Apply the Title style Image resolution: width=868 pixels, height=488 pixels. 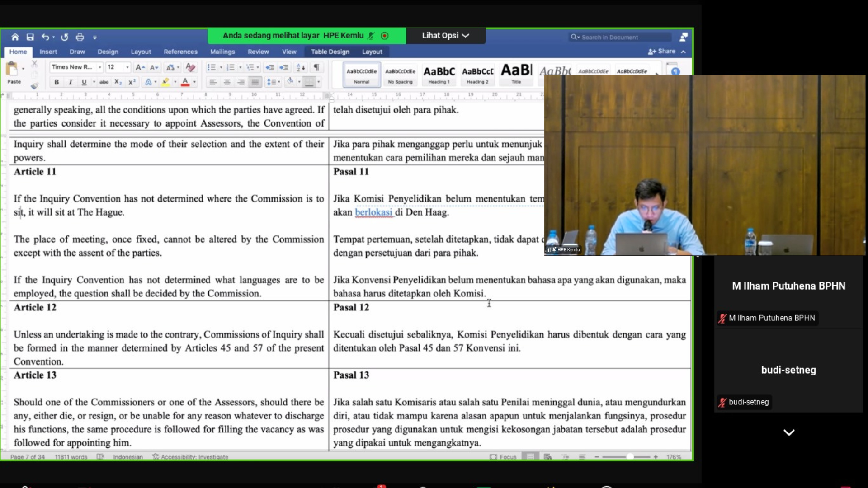tap(516, 75)
